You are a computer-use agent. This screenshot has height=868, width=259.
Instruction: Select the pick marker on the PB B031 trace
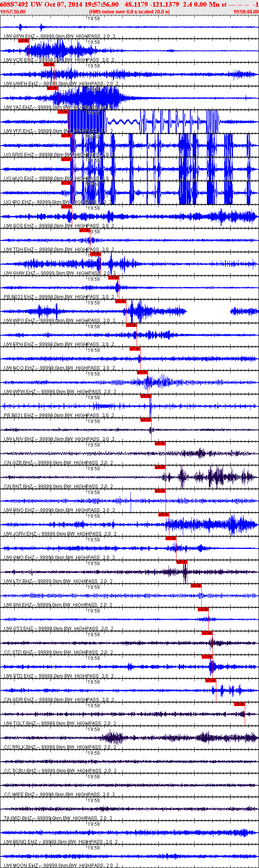coord(146,396)
